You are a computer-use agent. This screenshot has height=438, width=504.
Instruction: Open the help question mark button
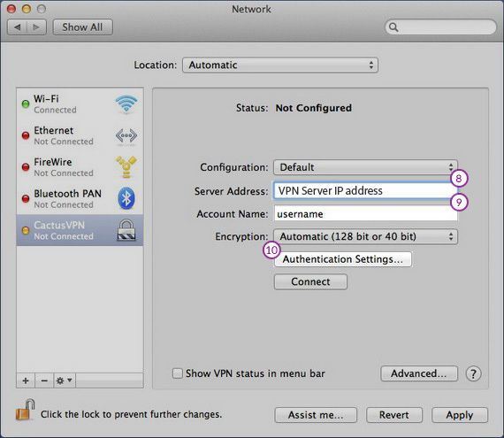(x=473, y=373)
